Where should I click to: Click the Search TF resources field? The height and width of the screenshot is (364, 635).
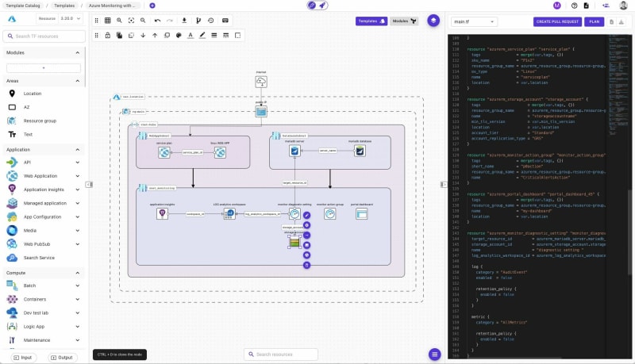click(x=44, y=36)
